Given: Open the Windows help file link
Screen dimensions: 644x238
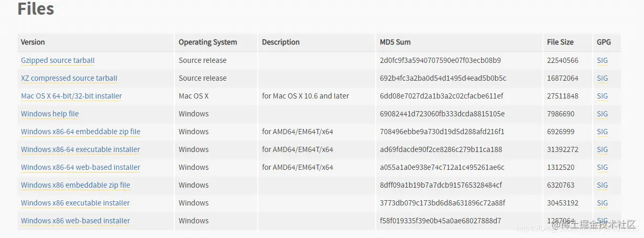Looking at the screenshot, I should click(x=50, y=114).
